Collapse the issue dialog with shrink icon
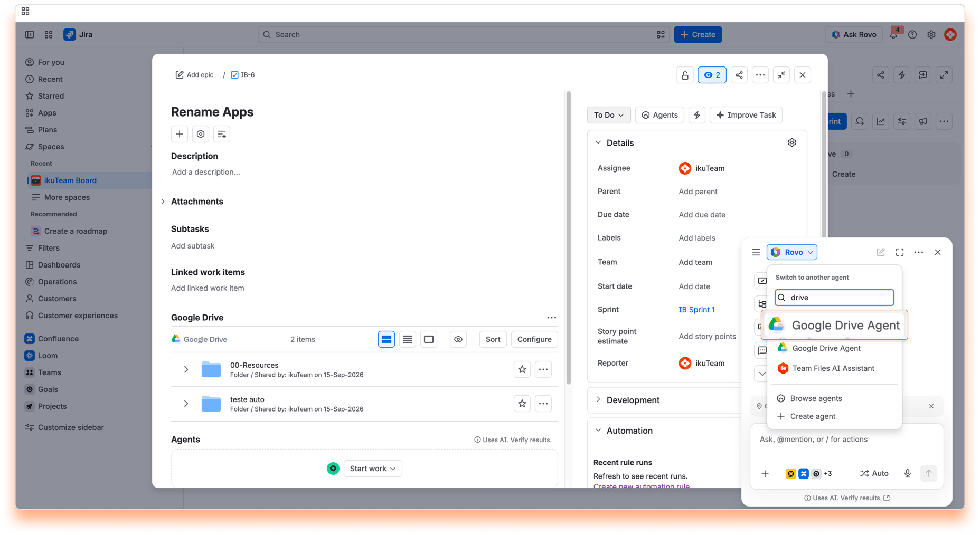Screen dimensions: 980x535 [781, 75]
